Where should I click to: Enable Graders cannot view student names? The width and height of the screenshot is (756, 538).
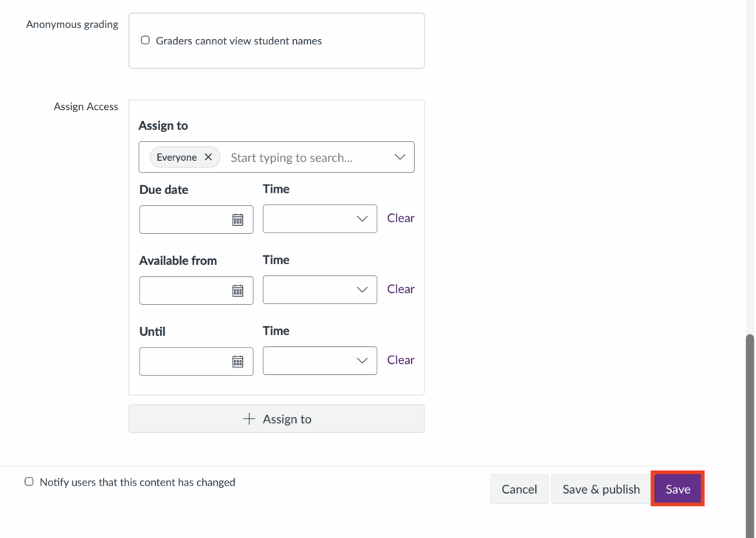[145, 41]
